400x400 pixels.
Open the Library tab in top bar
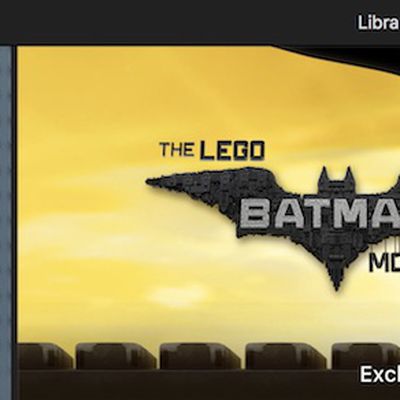[x=379, y=23]
